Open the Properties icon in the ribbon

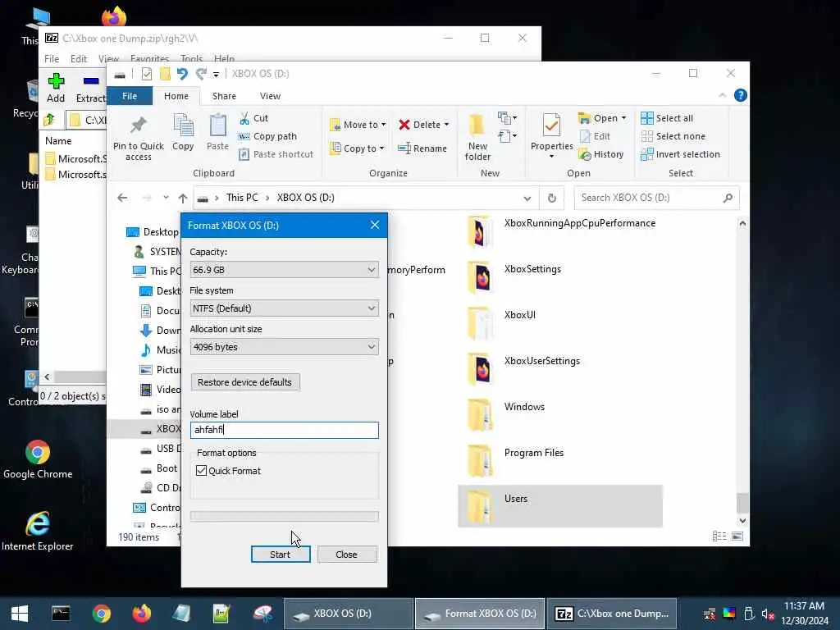[x=551, y=126]
